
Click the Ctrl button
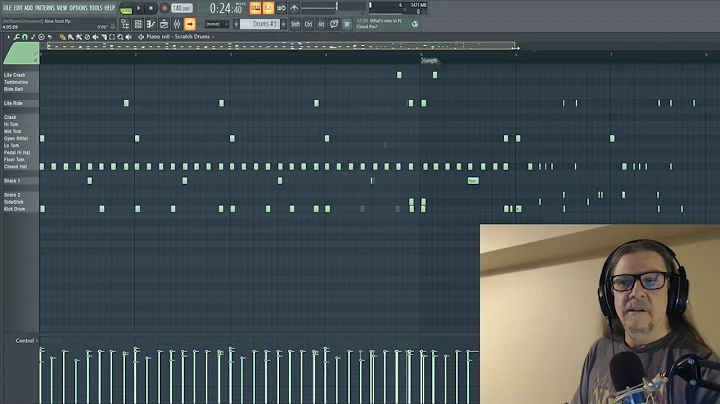308,24
